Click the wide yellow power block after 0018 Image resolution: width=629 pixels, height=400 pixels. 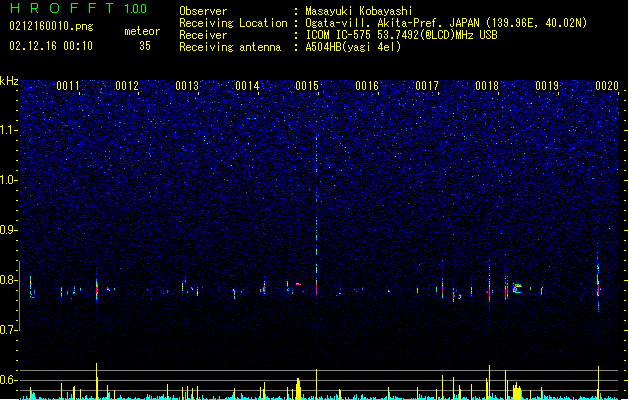(517, 391)
